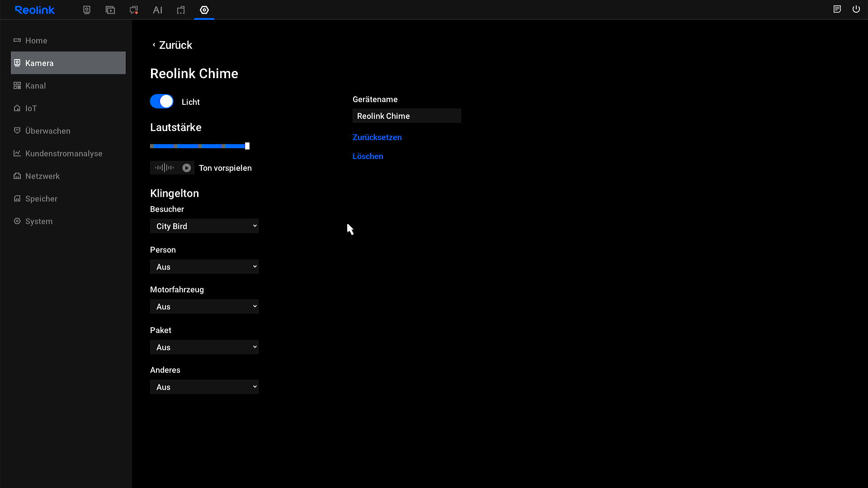Viewport: 868px width, 488px height.
Task: Open Kanal in the sidebar
Action: [x=68, y=85]
